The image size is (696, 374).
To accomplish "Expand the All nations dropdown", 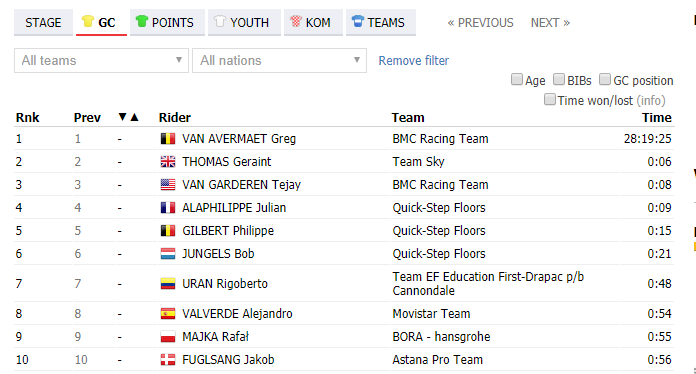I will 280,60.
